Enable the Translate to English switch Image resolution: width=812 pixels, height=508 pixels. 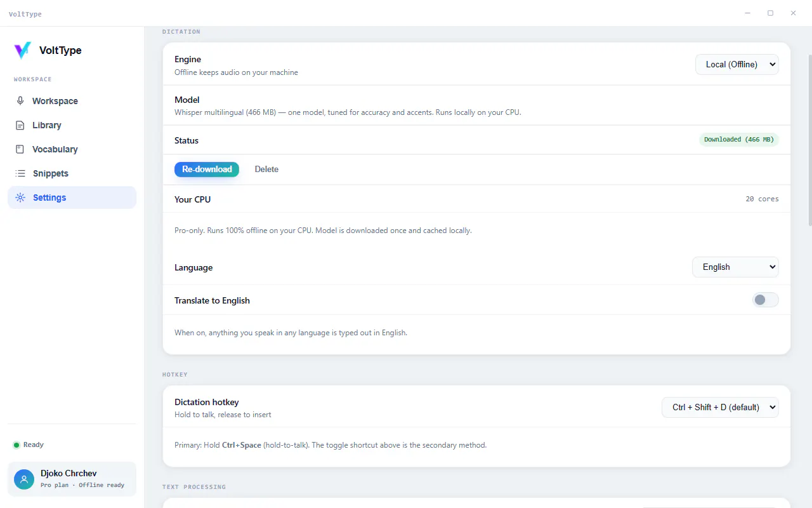click(765, 300)
